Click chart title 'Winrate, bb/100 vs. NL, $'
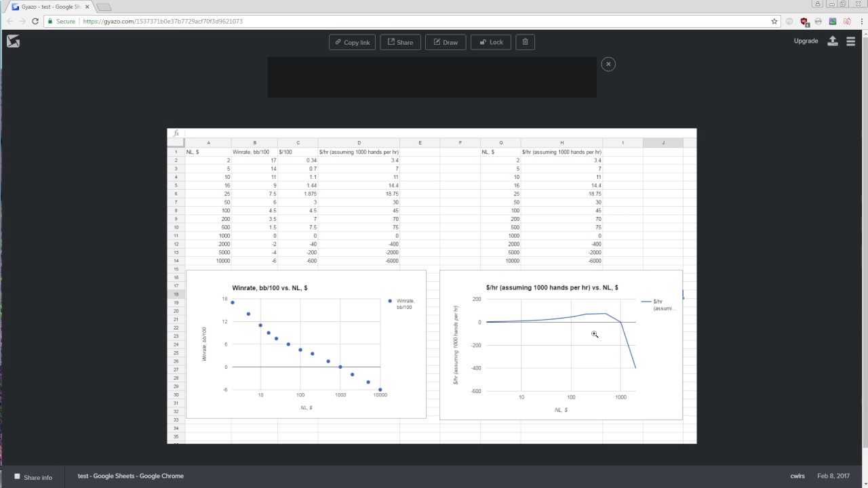This screenshot has width=868, height=488. 270,288
